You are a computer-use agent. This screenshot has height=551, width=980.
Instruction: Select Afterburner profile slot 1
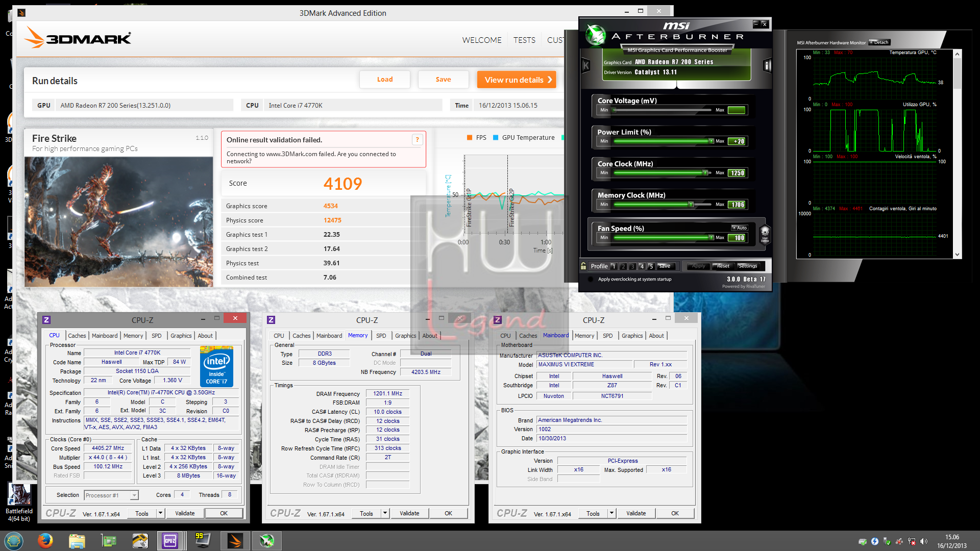click(614, 266)
